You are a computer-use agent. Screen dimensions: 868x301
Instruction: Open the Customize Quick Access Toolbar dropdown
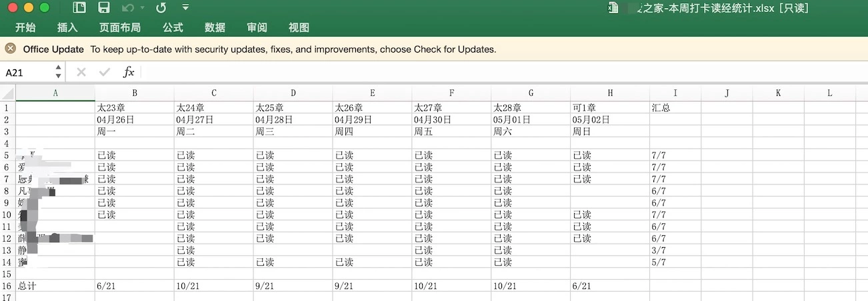[x=185, y=8]
